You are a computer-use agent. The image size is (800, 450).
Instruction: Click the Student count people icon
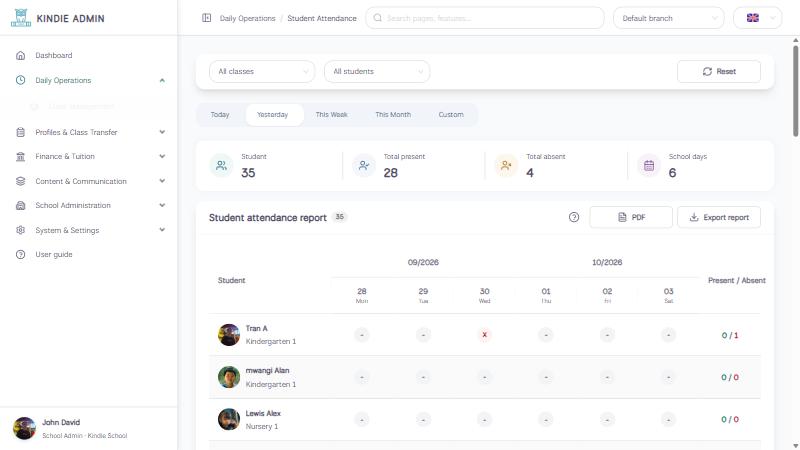[221, 165]
